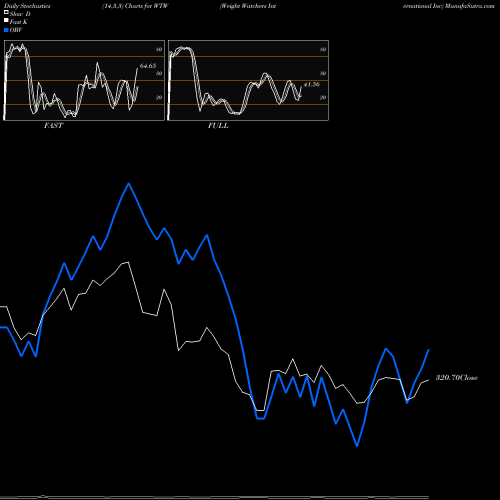Click the FAST stochastic chart thumbnail
This screenshot has height=500, width=500.
84,80
